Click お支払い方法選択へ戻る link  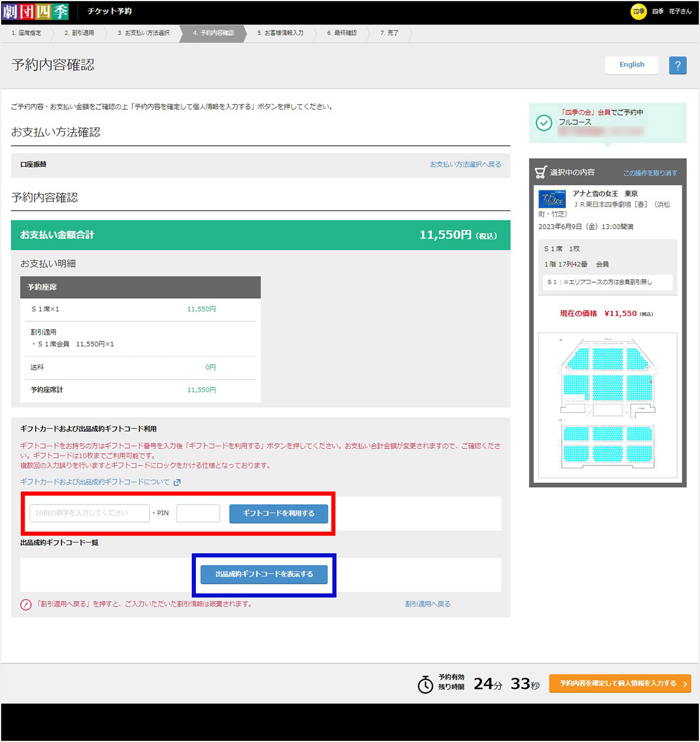(466, 164)
